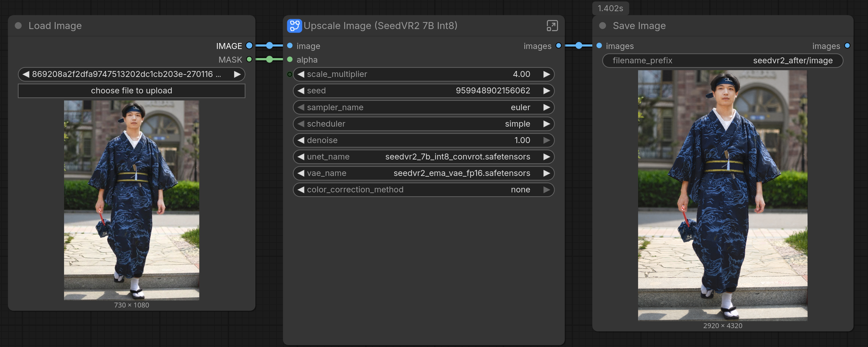
Task: Select previous vae_name with left arrow
Action: pyautogui.click(x=301, y=173)
